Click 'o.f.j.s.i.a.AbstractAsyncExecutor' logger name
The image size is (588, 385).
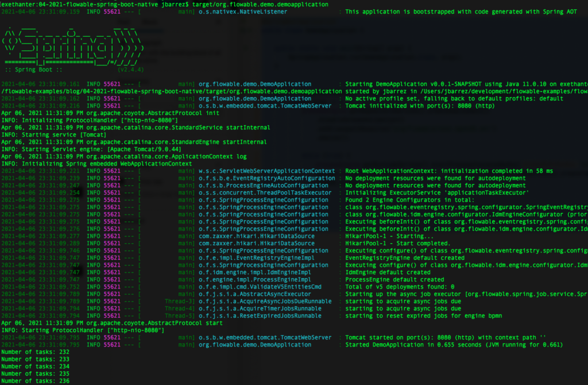(255, 294)
